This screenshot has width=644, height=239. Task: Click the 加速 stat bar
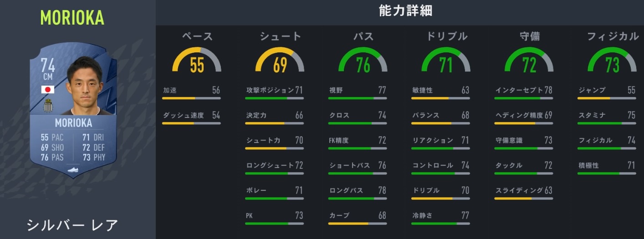[191, 98]
